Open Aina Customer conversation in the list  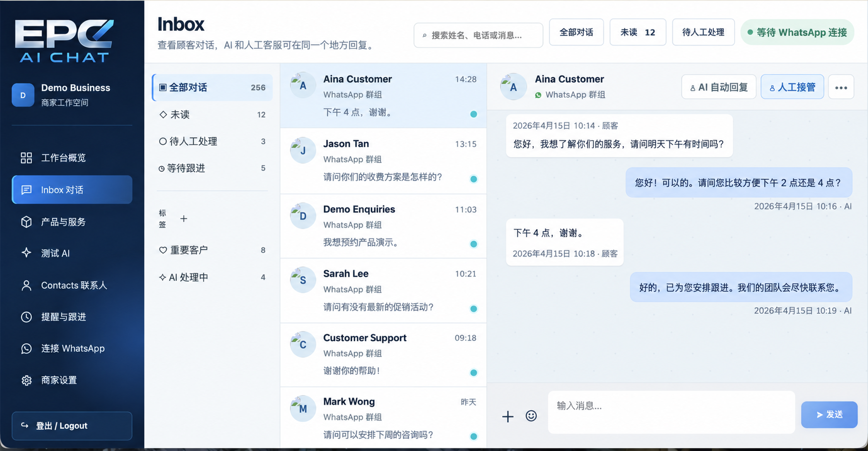[383, 96]
